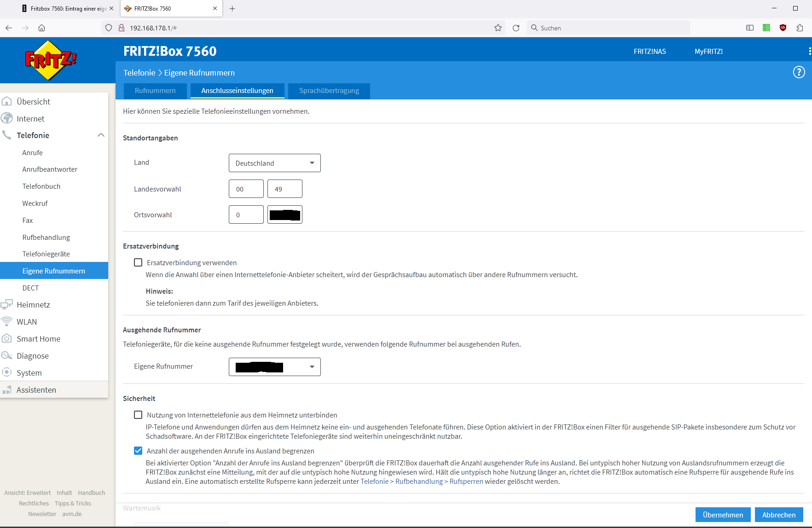Viewport: 812px width, 528px height.
Task: Bookmark this page with the star icon
Action: pos(498,28)
